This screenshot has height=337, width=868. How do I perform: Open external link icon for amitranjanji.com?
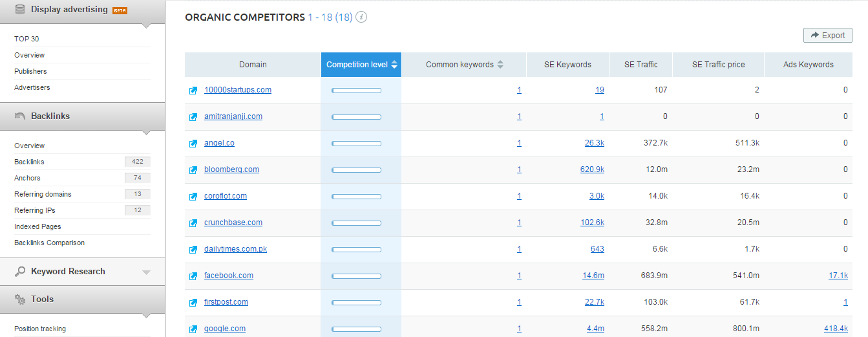(193, 117)
